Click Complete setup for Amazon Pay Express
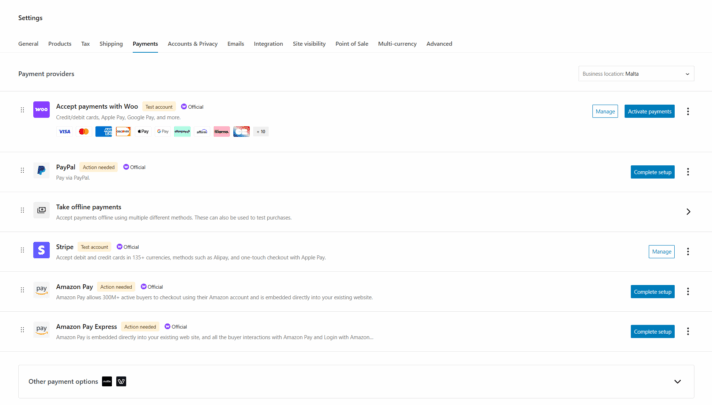 653,331
